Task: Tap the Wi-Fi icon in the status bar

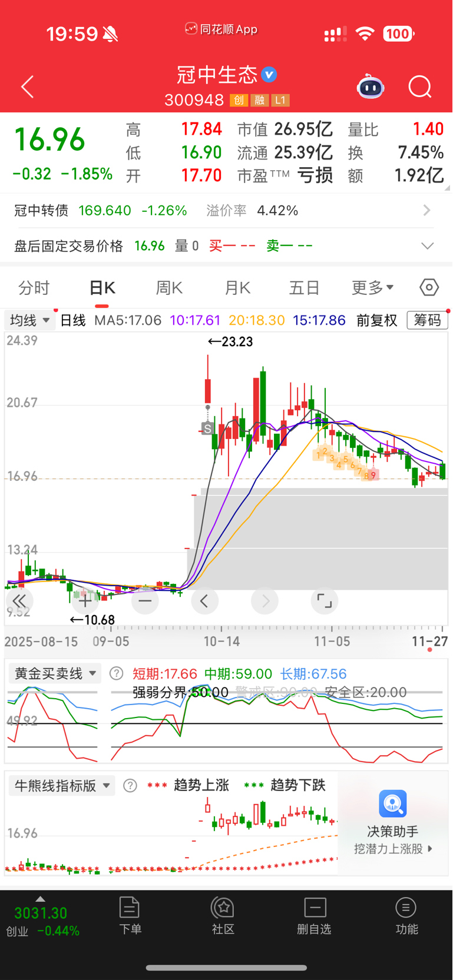Action: point(365,34)
